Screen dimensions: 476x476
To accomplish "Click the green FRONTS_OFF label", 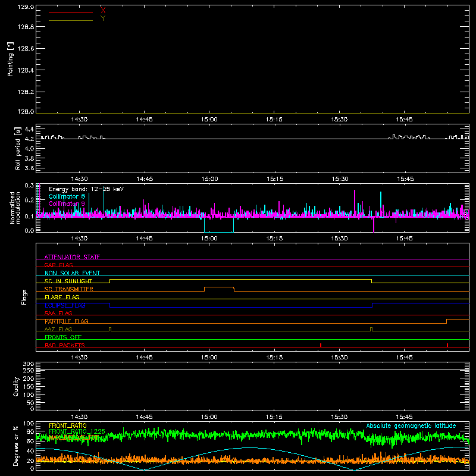I will [x=63, y=337].
